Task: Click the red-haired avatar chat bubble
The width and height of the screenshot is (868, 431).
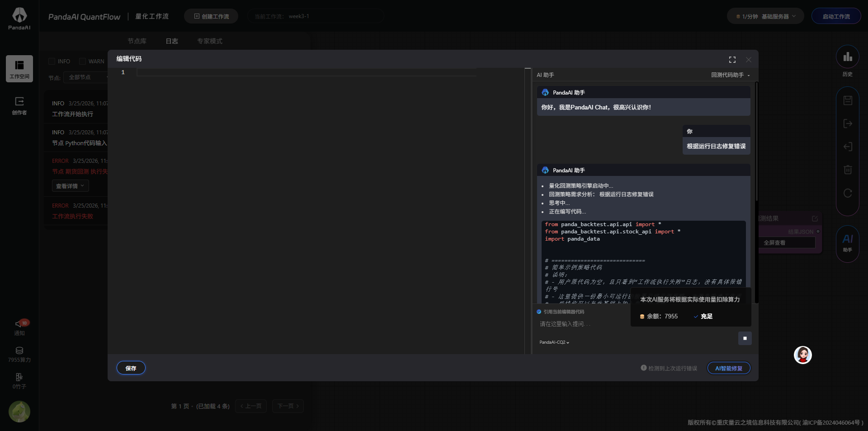Action: click(802, 355)
